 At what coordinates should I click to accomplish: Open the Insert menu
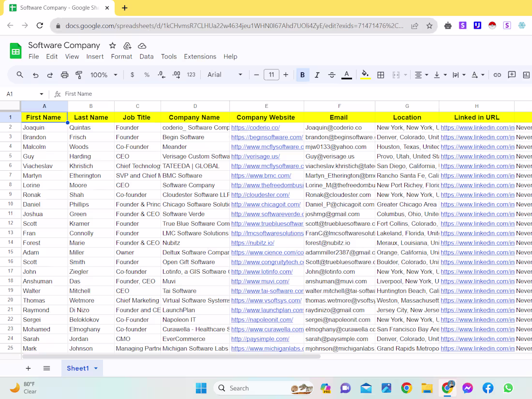tap(95, 56)
